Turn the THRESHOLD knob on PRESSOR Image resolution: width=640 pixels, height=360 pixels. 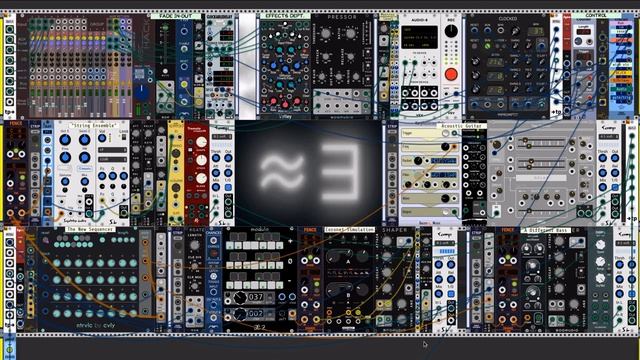coord(325,33)
